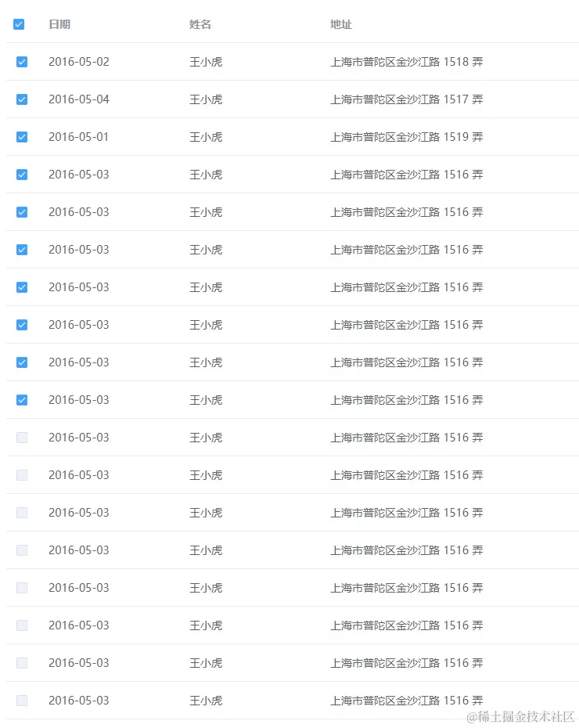Click the 日期 column header
This screenshot has width=579, height=728.
pyautogui.click(x=59, y=24)
